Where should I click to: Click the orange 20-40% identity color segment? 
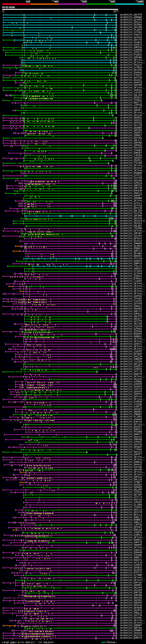click(x=45, y=4)
